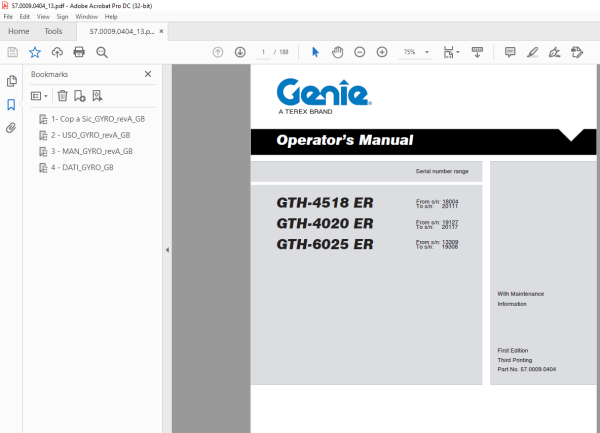Click the 'First Edition' text

pyautogui.click(x=513, y=350)
